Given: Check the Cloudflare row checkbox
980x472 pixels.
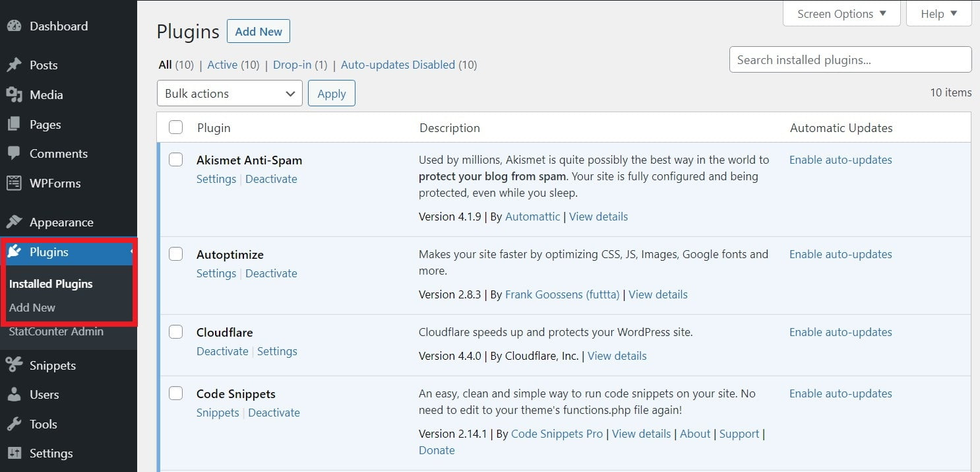Looking at the screenshot, I should [175, 332].
